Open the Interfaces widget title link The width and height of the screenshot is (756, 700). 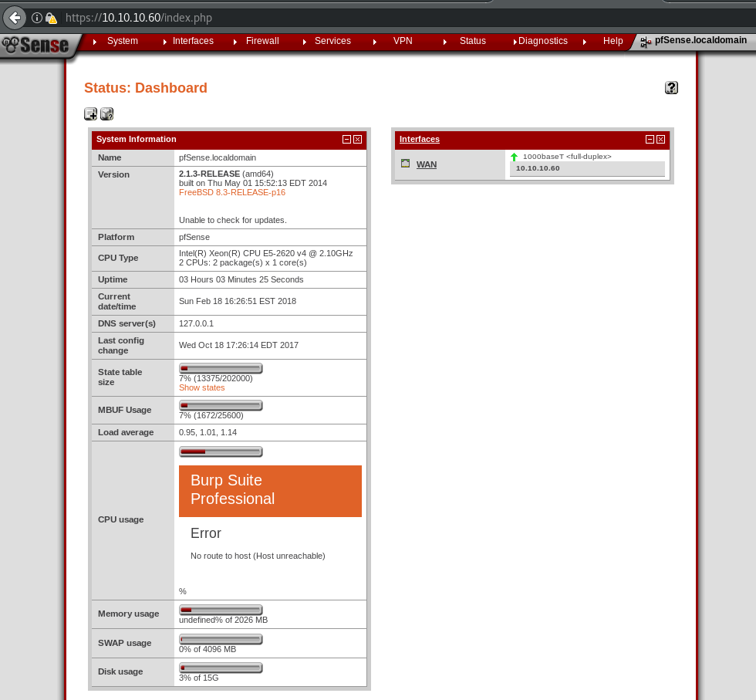click(x=420, y=140)
